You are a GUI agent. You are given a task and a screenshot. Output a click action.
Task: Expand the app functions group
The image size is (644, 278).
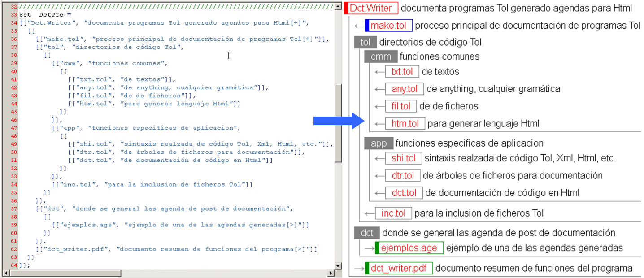(378, 143)
